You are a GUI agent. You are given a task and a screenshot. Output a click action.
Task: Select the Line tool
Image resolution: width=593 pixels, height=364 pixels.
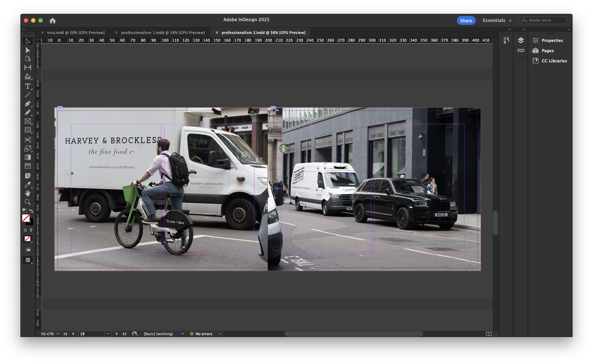(x=28, y=95)
